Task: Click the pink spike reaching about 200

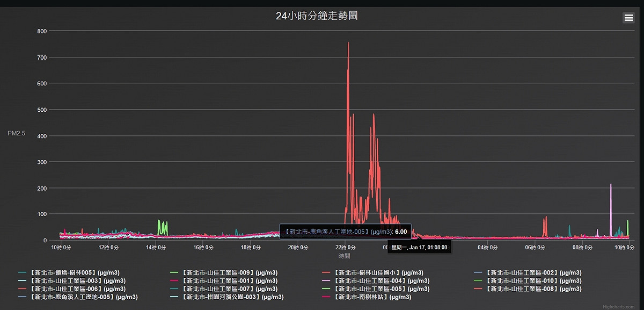Action: tap(611, 185)
